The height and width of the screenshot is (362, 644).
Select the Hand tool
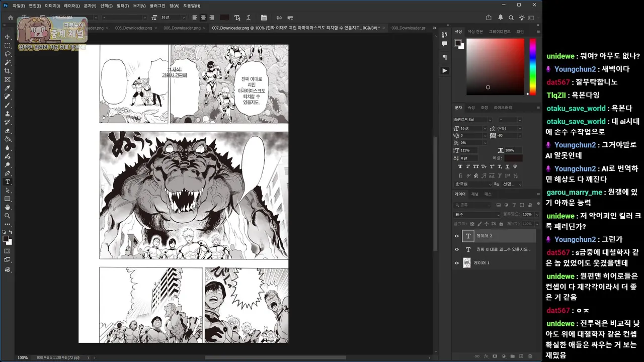[x=8, y=207]
